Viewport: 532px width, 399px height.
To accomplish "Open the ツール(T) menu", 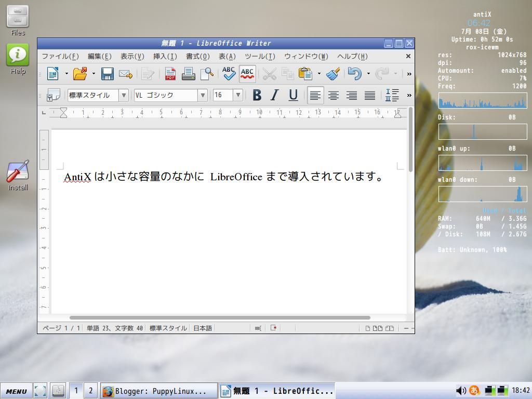I will (x=260, y=56).
